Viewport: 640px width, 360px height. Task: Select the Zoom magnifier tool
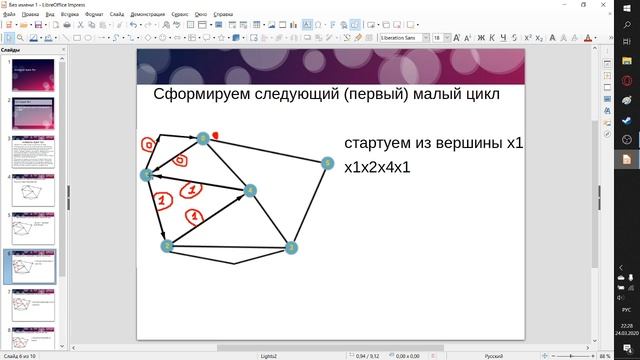(20, 38)
